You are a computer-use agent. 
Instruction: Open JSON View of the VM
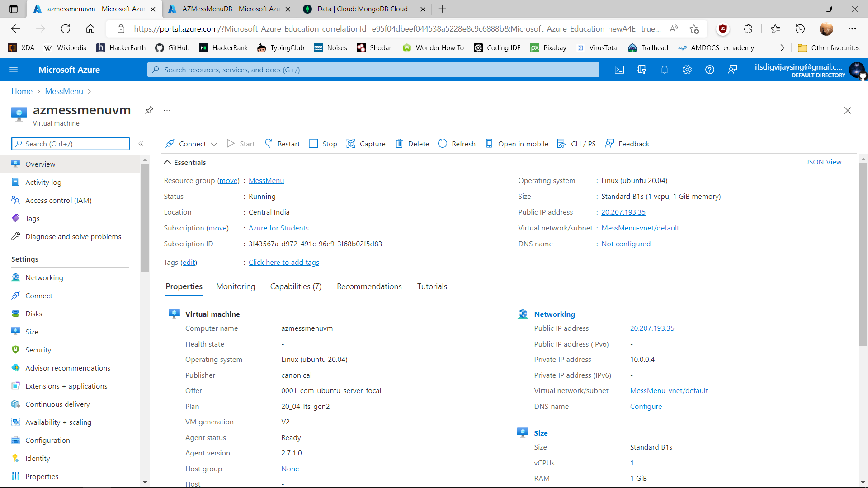pyautogui.click(x=824, y=162)
